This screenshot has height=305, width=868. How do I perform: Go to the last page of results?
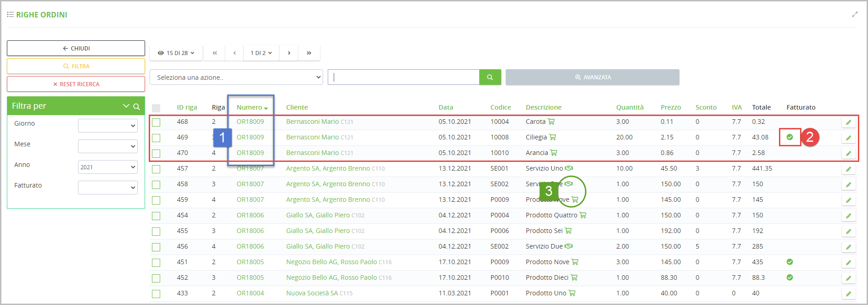(309, 53)
